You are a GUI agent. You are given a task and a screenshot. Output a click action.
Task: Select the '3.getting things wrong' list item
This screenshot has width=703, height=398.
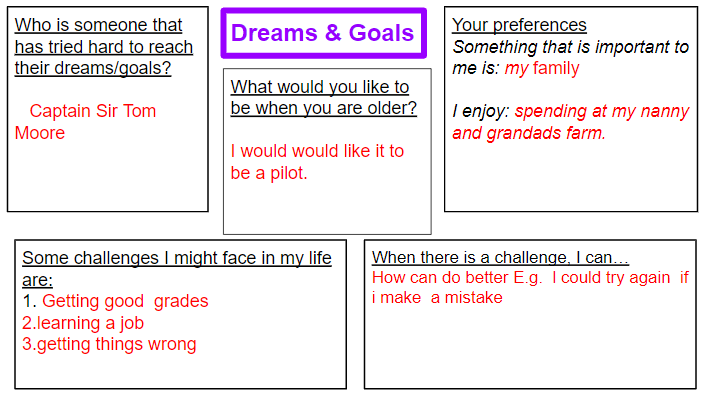pos(109,344)
